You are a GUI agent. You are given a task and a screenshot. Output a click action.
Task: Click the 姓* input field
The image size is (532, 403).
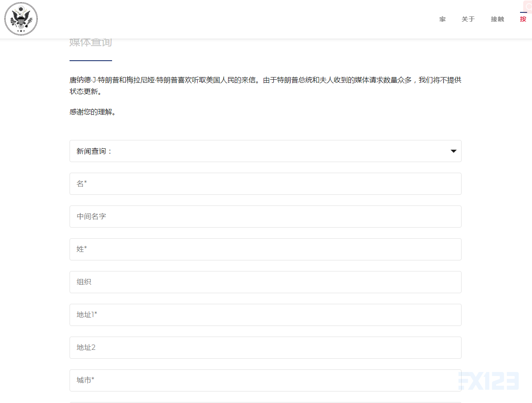click(x=265, y=249)
